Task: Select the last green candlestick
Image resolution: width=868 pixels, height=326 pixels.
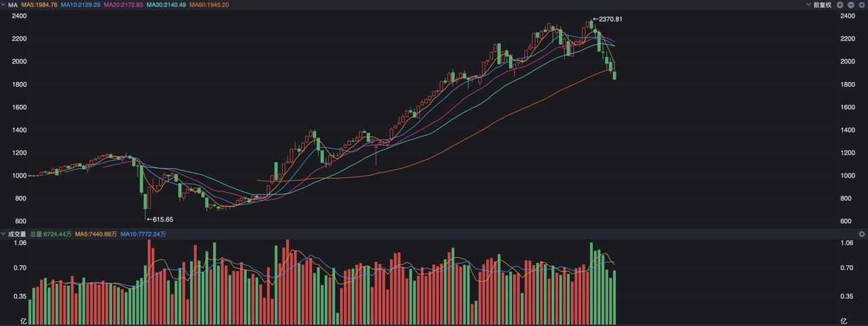Action: (614, 75)
